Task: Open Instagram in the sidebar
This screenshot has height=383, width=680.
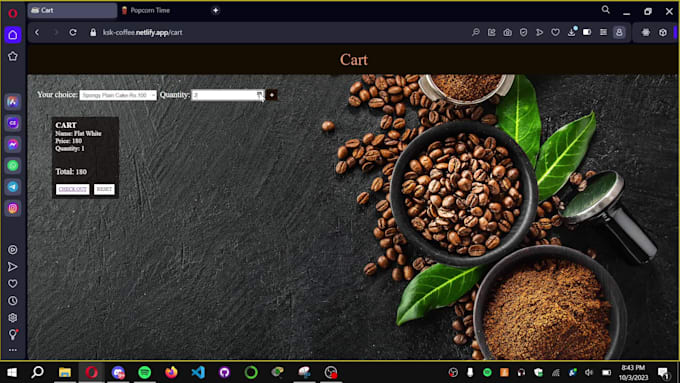Action: (13, 208)
